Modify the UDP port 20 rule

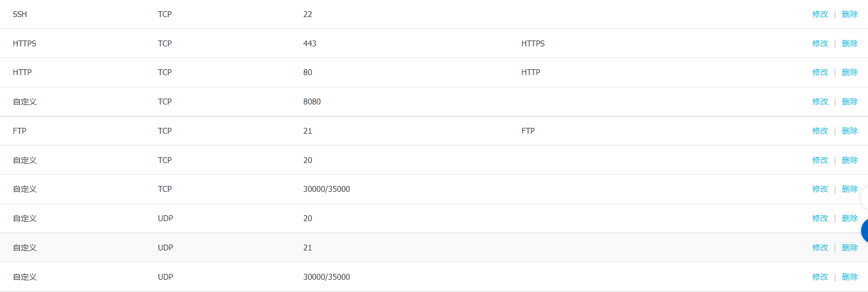point(820,218)
